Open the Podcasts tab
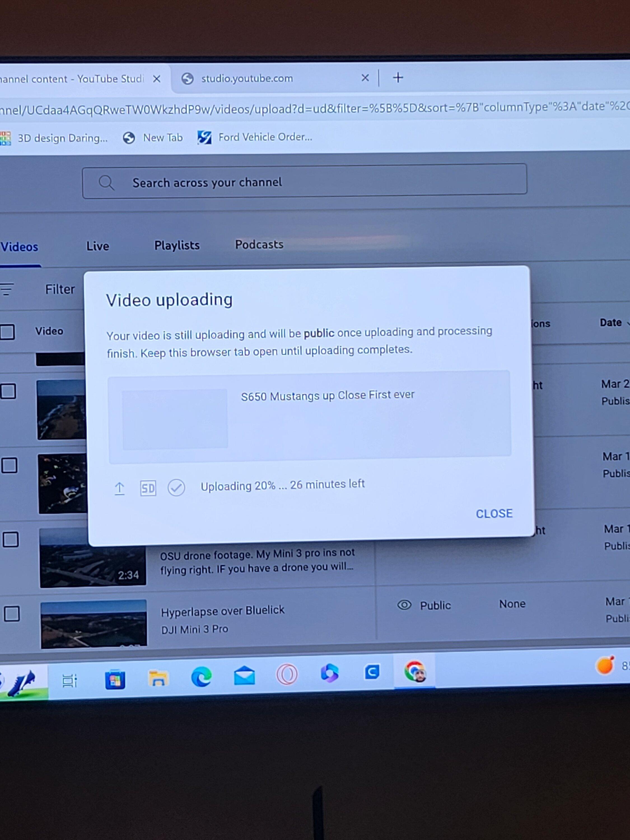This screenshot has height=840, width=630. point(259,244)
